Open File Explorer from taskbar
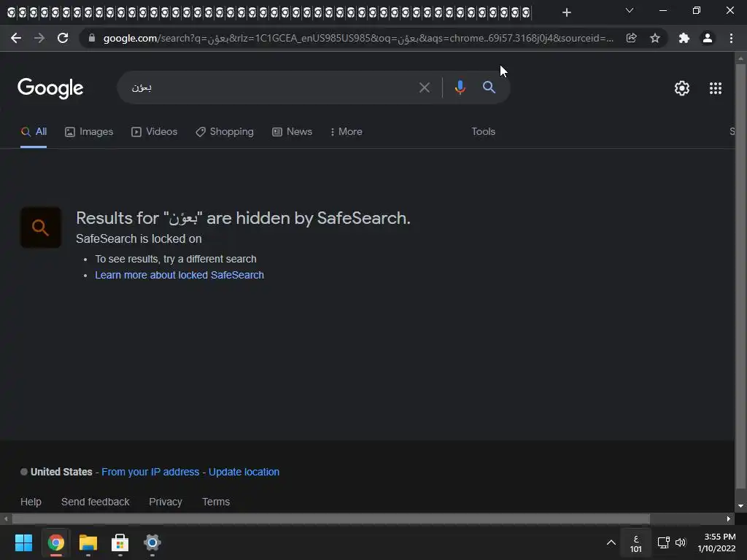 point(88,542)
